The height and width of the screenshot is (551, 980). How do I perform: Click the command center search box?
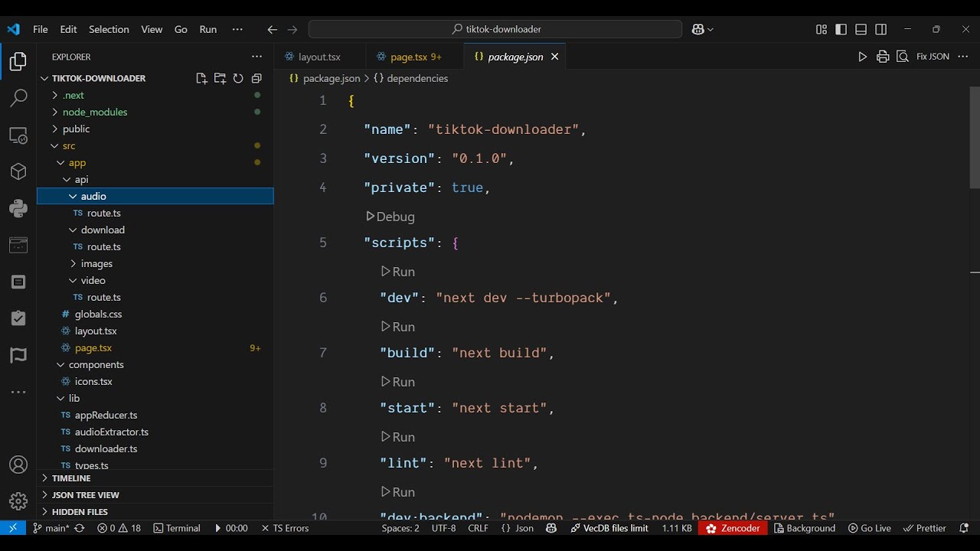pos(495,29)
